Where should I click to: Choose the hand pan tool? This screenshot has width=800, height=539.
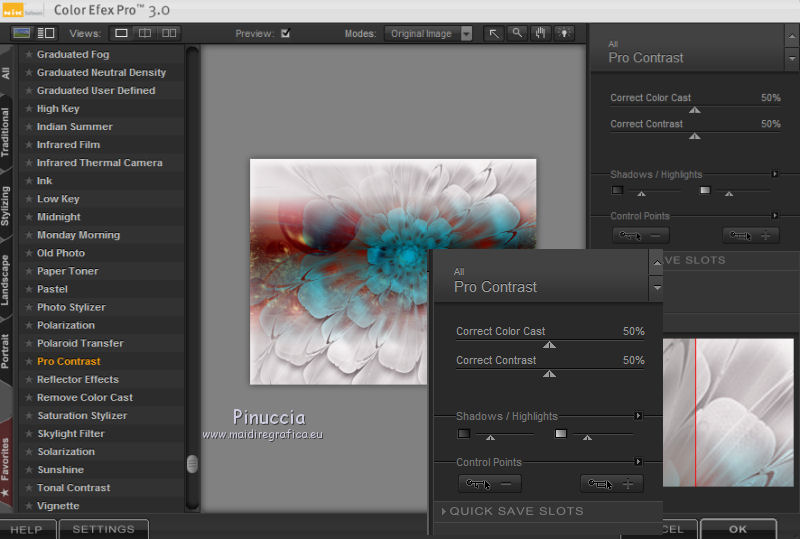coord(541,34)
